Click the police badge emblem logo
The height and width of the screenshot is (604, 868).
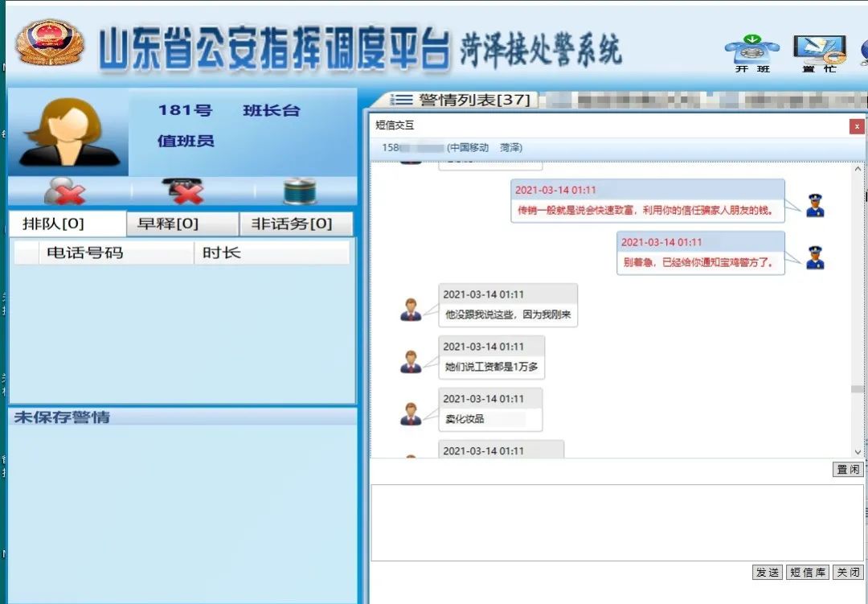(50, 43)
